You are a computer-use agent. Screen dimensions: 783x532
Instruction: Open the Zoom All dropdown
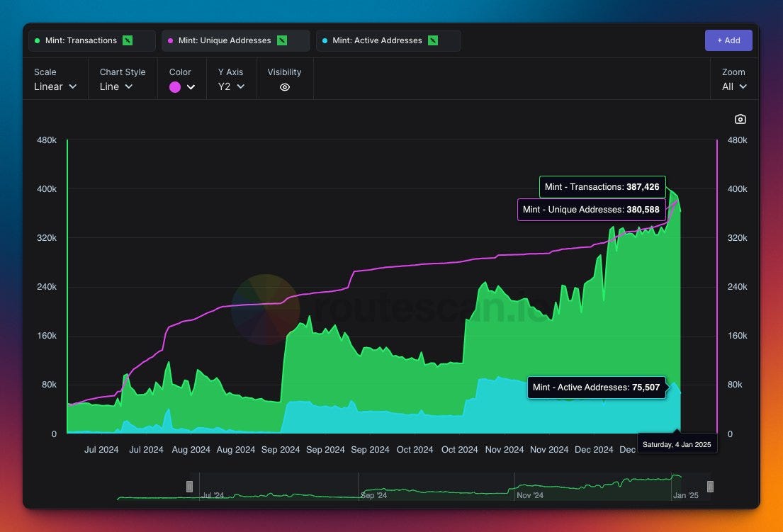[734, 86]
